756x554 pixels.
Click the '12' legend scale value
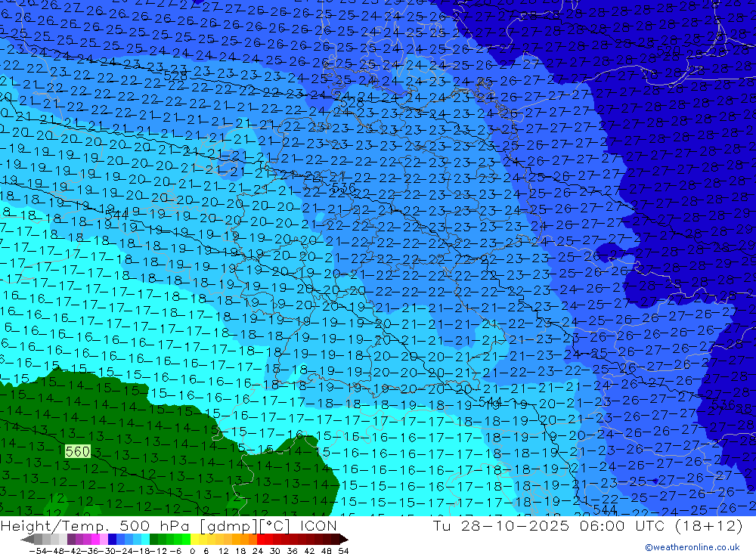click(x=224, y=551)
